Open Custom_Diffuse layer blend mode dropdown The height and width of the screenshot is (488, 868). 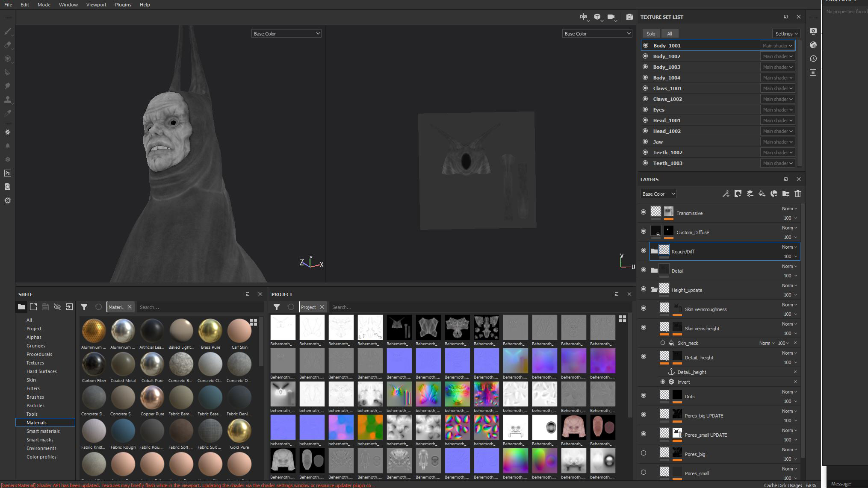[x=789, y=228]
